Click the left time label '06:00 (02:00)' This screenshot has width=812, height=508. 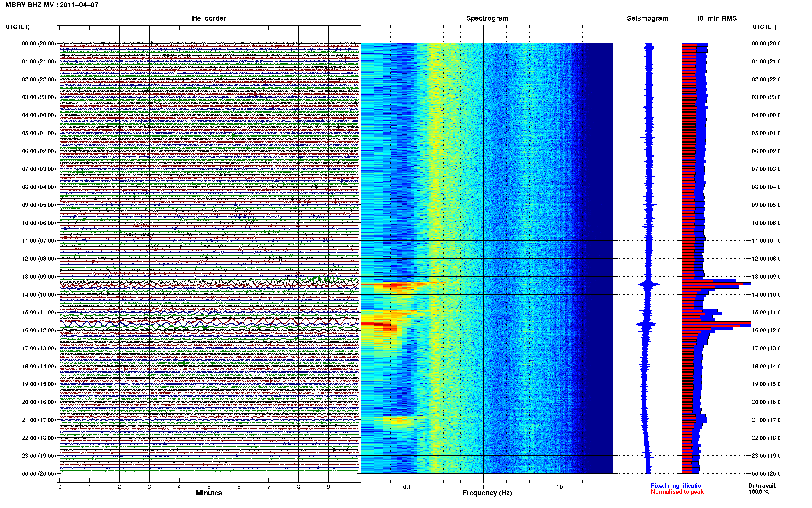(39, 151)
